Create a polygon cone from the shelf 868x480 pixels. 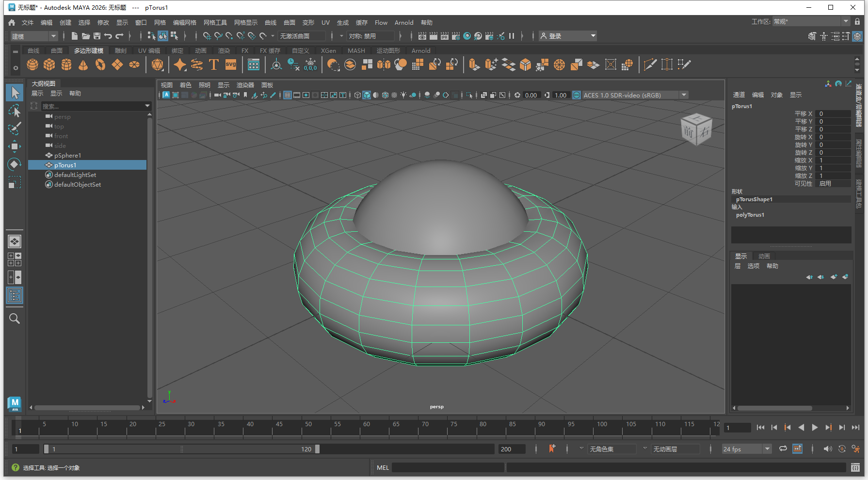click(83, 64)
